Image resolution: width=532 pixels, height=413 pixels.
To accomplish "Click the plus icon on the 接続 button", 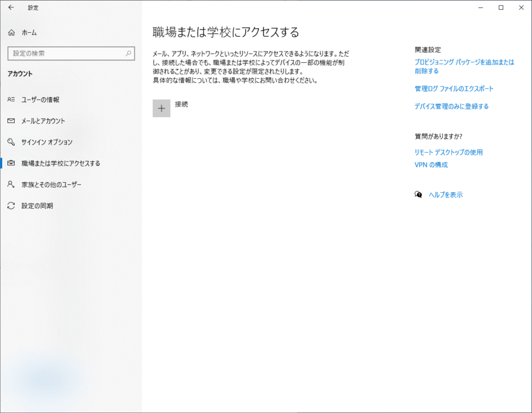I will (x=161, y=107).
